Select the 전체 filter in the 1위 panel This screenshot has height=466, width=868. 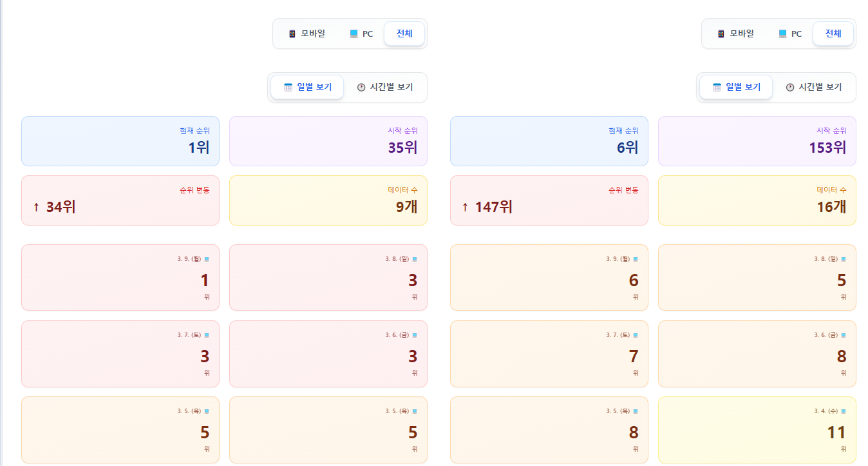[x=404, y=34]
